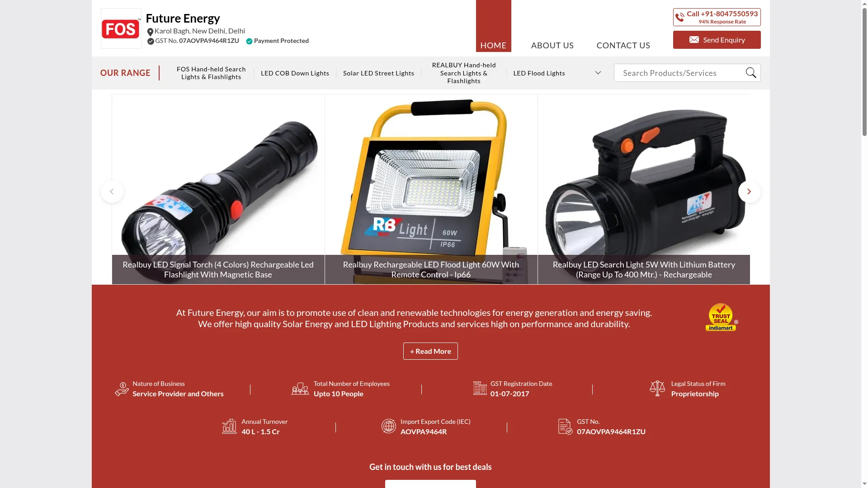The image size is (868, 488).
Task: Expand the Our Range category dropdown
Action: coord(598,73)
